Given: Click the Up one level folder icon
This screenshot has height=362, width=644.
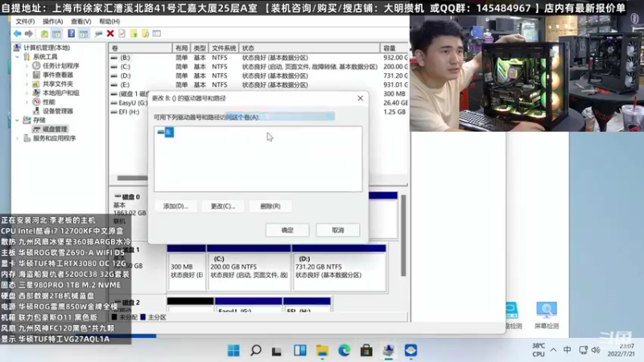Looking at the screenshot, I should tap(44, 34).
